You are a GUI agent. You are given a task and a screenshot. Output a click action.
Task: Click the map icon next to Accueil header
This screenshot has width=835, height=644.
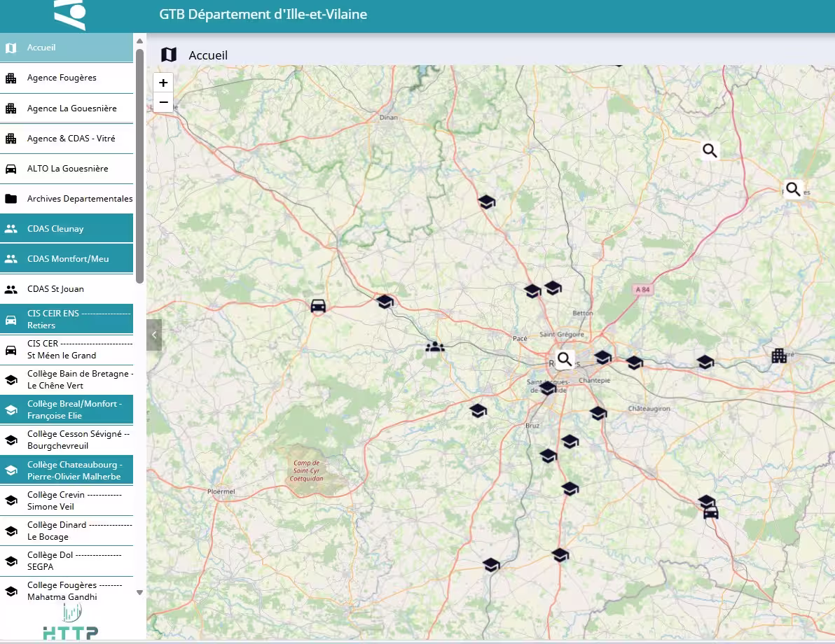(169, 55)
